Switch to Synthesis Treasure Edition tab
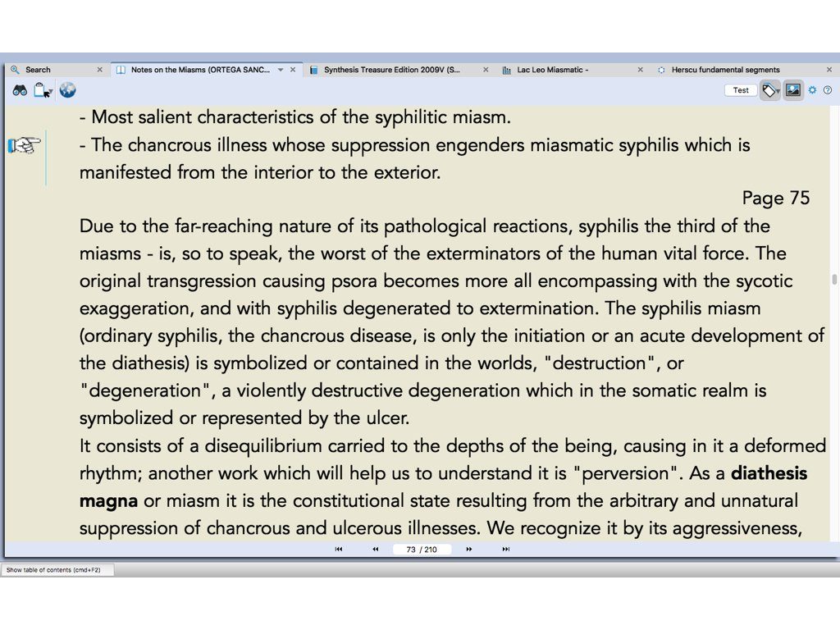 [392, 70]
